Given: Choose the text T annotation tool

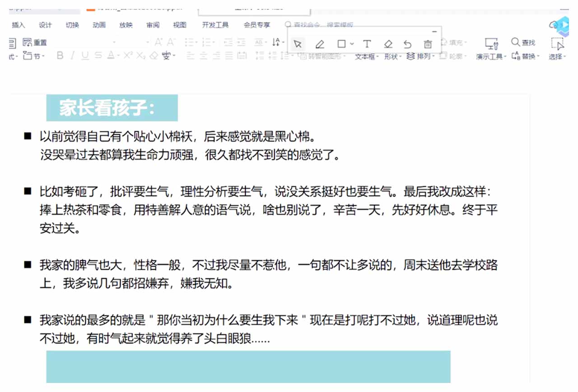Looking at the screenshot, I should 367,44.
